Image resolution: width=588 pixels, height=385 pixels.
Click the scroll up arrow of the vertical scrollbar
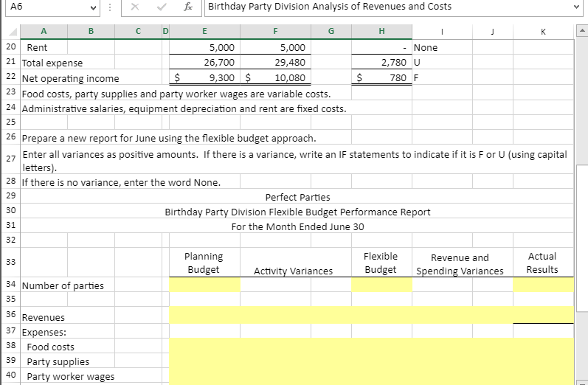(581, 32)
